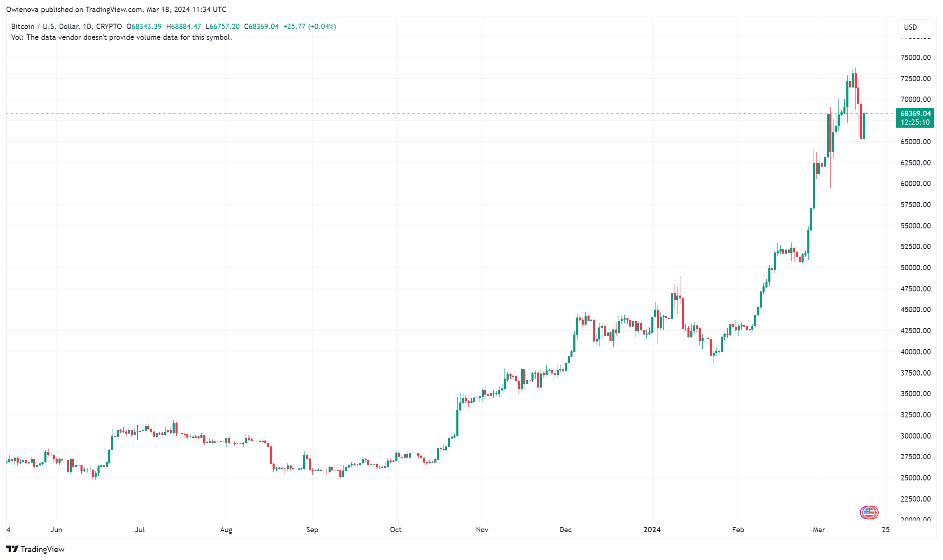Select the 2024 label on time axis

click(x=652, y=529)
